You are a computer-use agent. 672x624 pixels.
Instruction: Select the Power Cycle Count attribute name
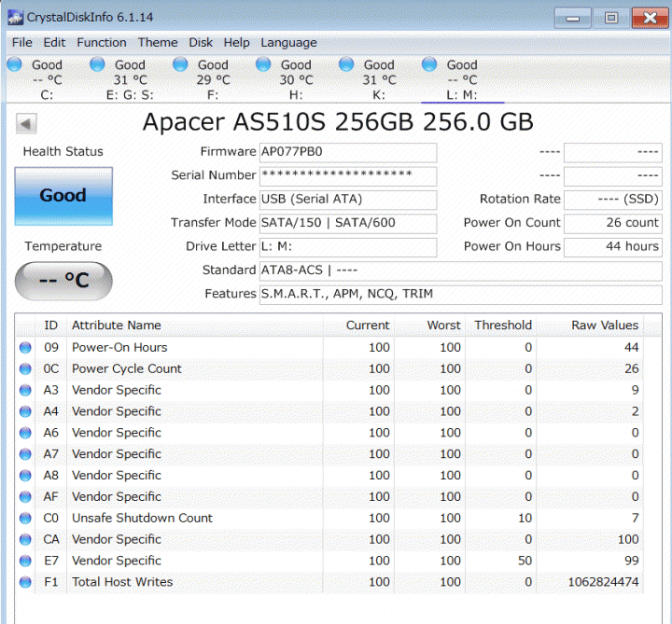coord(126,368)
